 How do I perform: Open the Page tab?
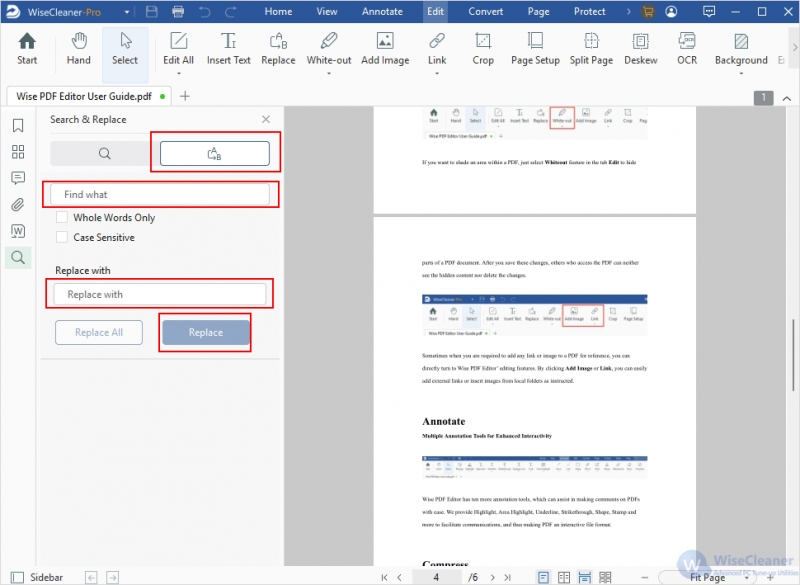point(538,12)
